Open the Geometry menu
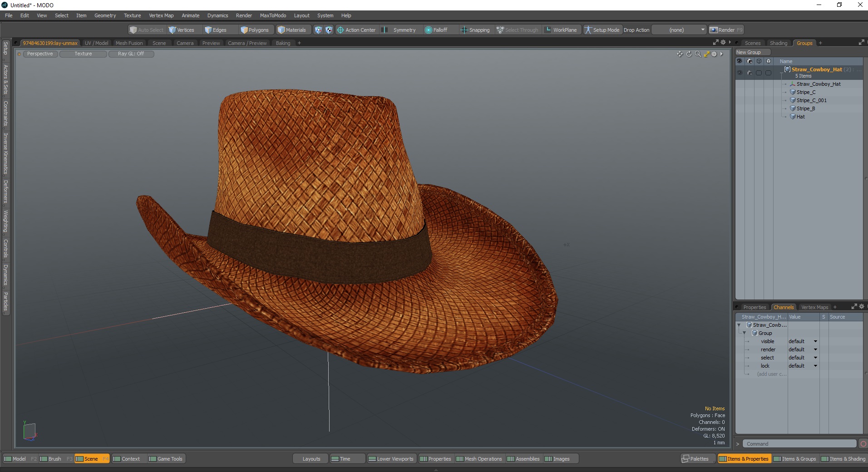This screenshot has height=472, width=868. pyautogui.click(x=105, y=15)
